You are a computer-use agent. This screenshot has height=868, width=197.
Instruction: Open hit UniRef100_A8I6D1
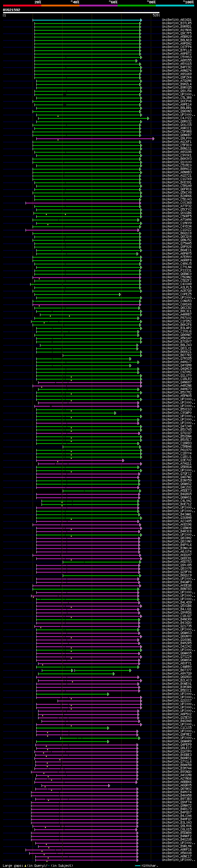click(177, 20)
